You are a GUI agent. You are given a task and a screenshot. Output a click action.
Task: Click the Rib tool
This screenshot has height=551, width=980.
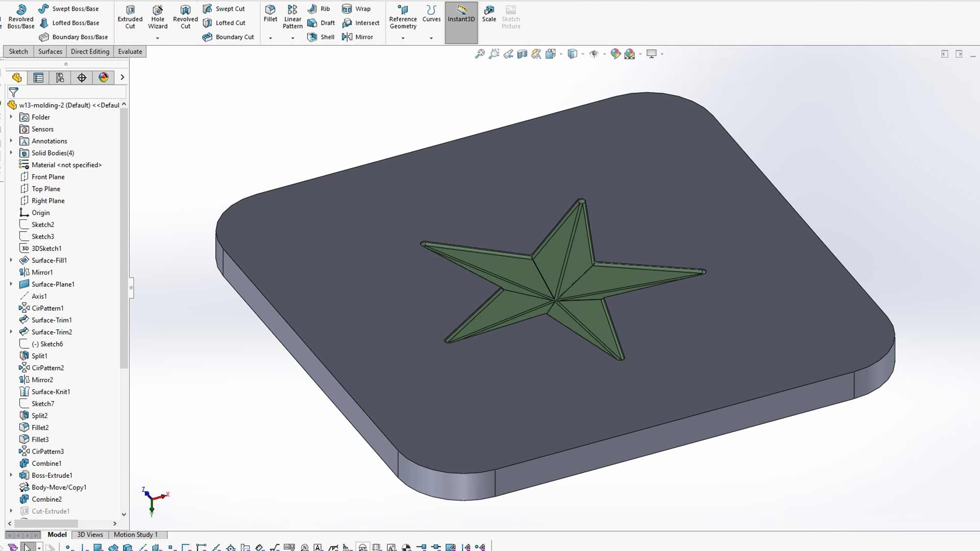point(318,9)
